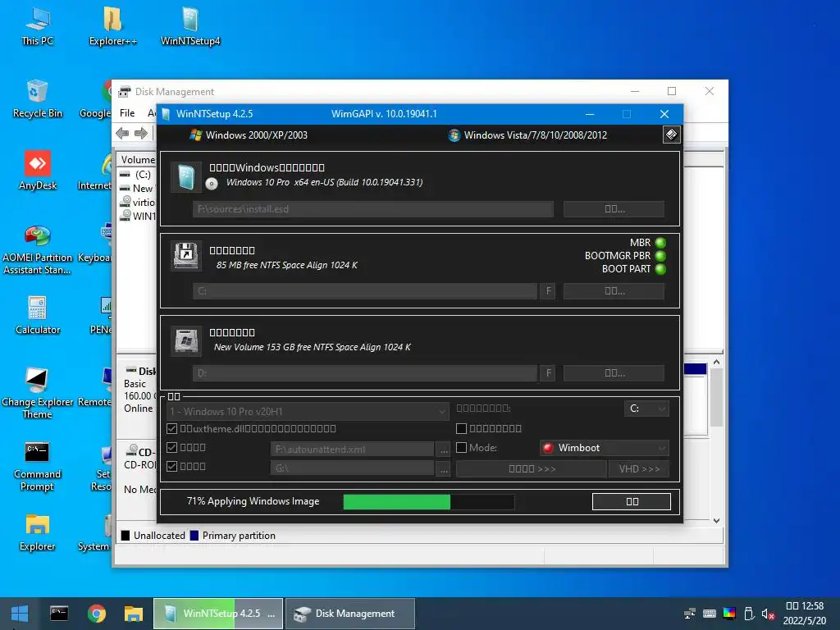This screenshot has width=840, height=630.
Task: Click the Disk Management scroll down arrow
Action: [x=716, y=520]
